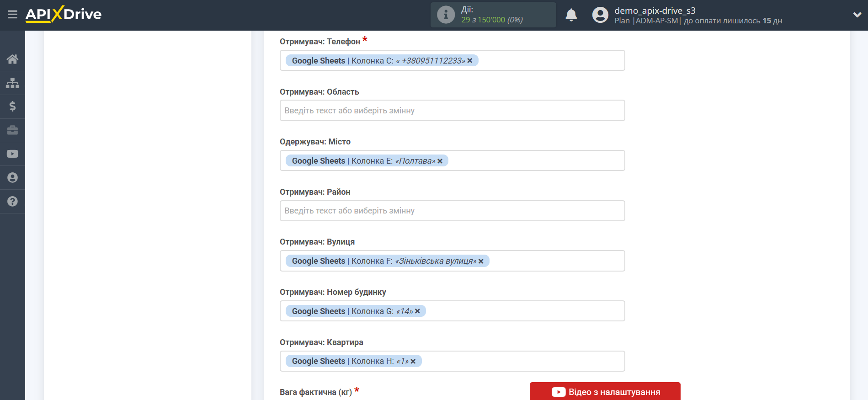Click the Вага фактична (кг) label
The width and height of the screenshot is (868, 400).
[x=316, y=392]
